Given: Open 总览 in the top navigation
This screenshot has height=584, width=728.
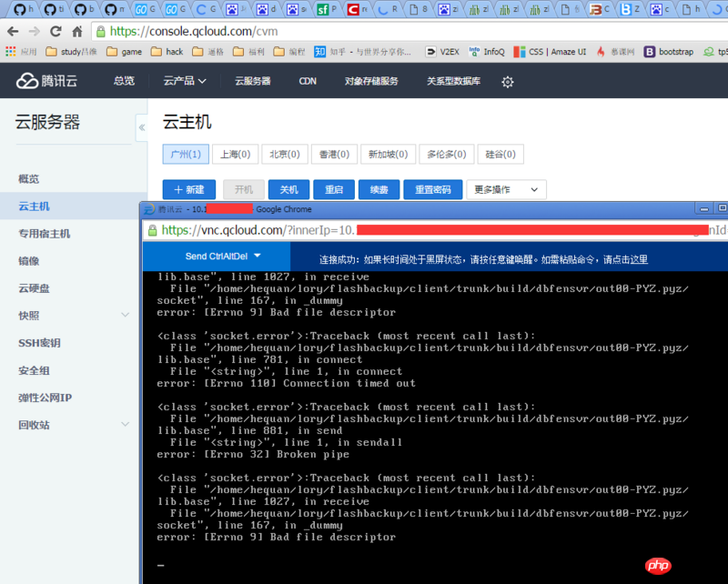Looking at the screenshot, I should tap(124, 81).
